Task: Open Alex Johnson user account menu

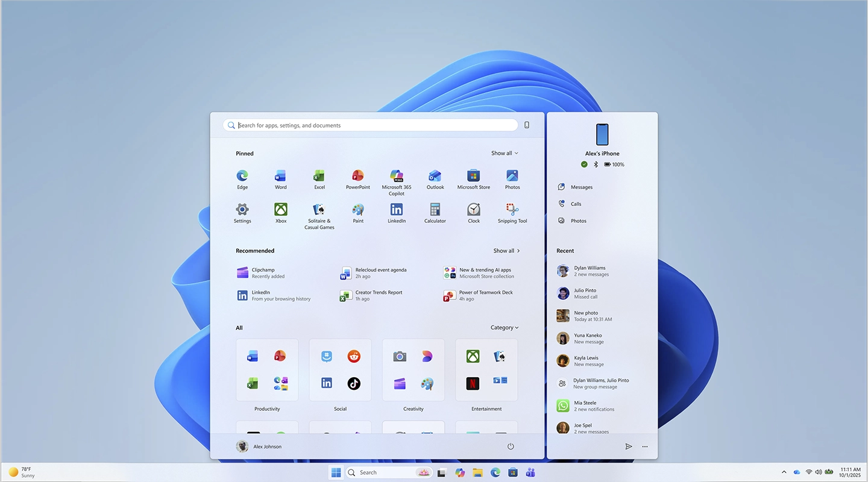Action: [259, 446]
